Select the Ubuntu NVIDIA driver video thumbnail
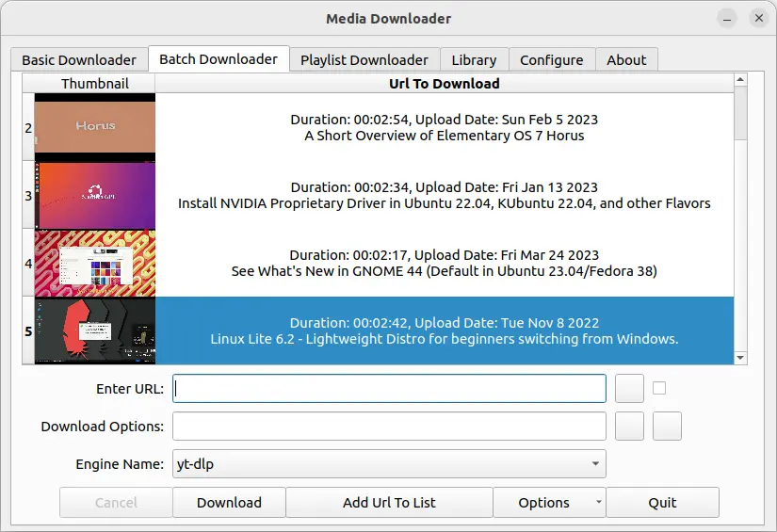Viewport: 777px width, 532px height. click(95, 195)
